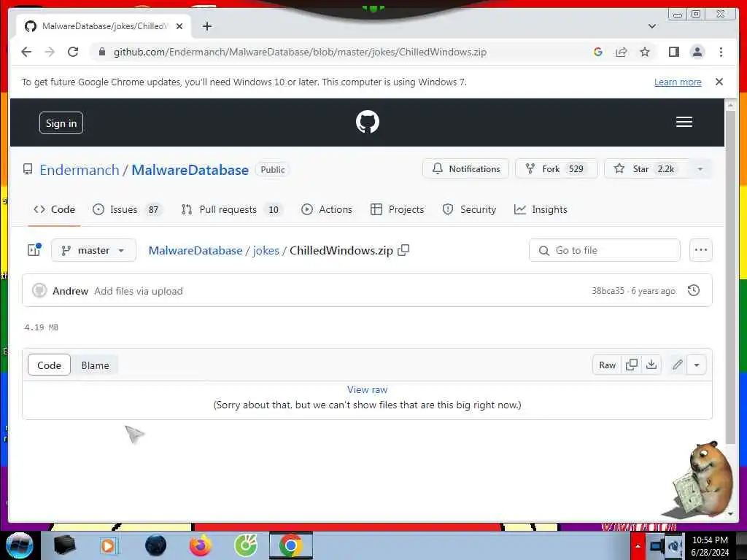Reload the page
Image resolution: width=747 pixels, height=560 pixels.
tap(73, 52)
